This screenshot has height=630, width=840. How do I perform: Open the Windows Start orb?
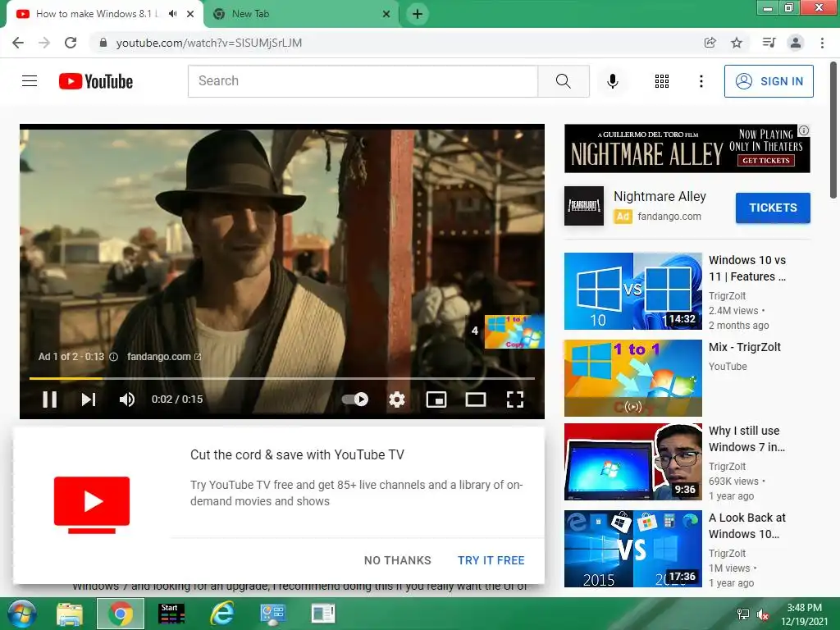coord(22,614)
